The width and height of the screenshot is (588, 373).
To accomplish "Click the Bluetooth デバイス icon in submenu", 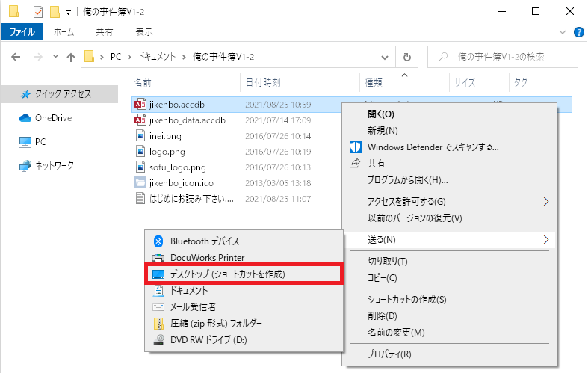I will tap(158, 241).
